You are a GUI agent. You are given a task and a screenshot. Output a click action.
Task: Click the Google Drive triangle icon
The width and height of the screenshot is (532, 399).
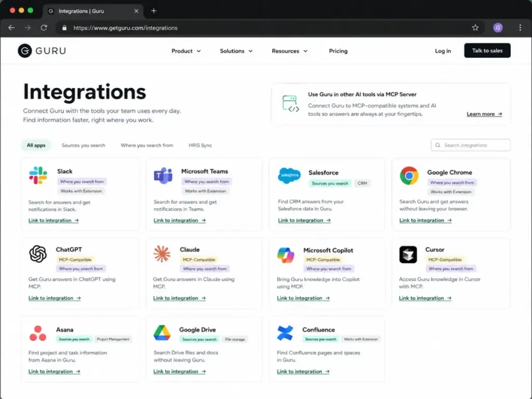coord(162,333)
